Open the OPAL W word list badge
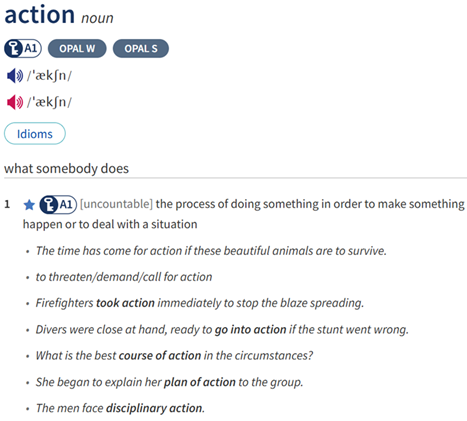This screenshot has width=467, height=421. coord(77,49)
